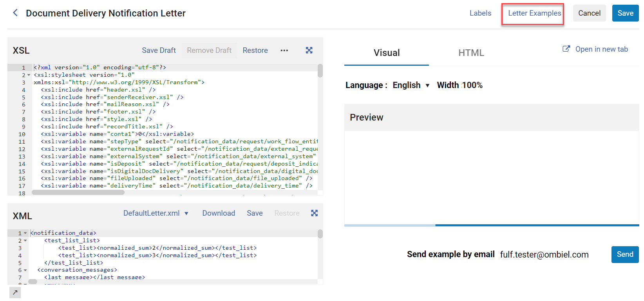644x301 pixels.
Task: Open the DefaultLetter.xml dropdown
Action: click(x=156, y=213)
